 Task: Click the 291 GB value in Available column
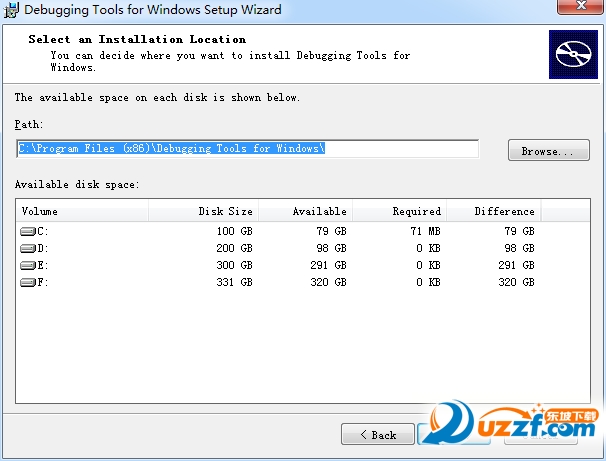[329, 265]
